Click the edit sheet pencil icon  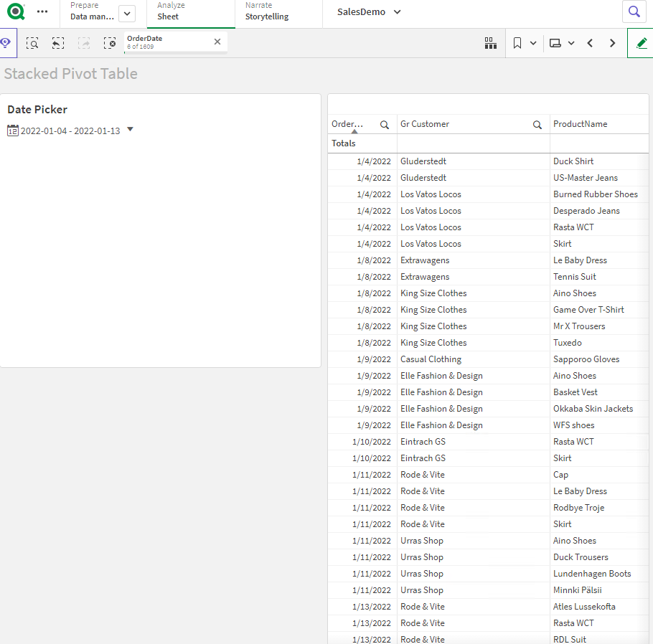[641, 43]
